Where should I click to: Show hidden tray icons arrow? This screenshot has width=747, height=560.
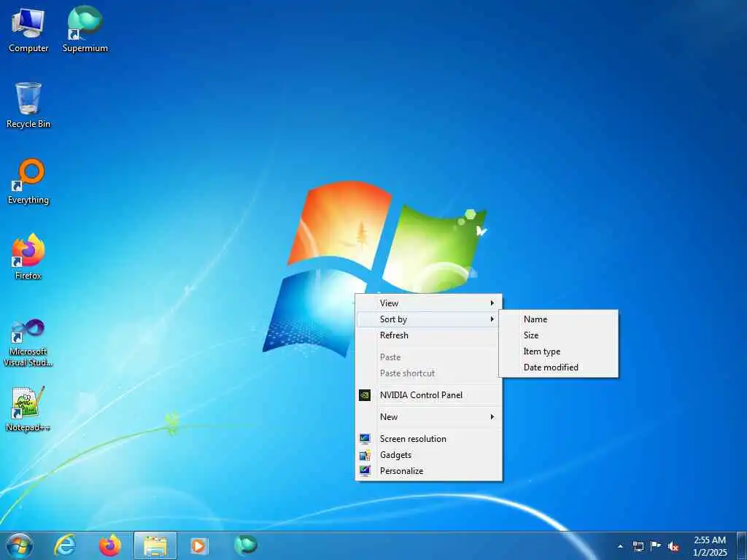[x=620, y=546]
